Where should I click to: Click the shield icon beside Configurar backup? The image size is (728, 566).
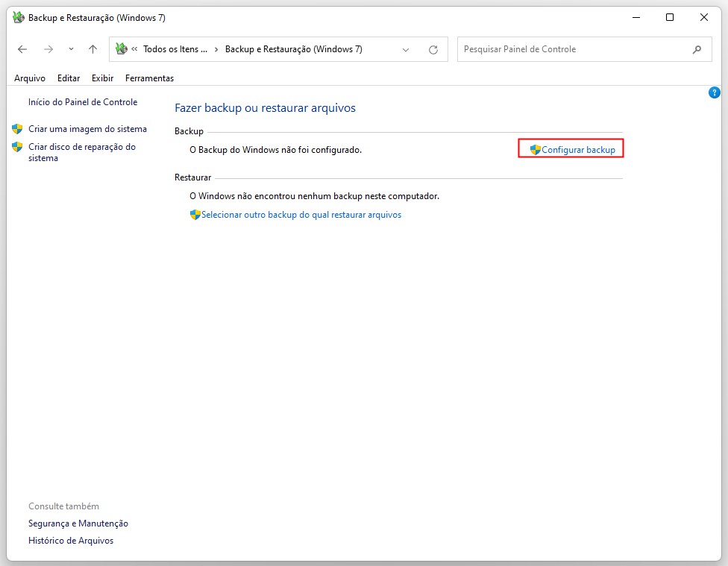tap(534, 148)
